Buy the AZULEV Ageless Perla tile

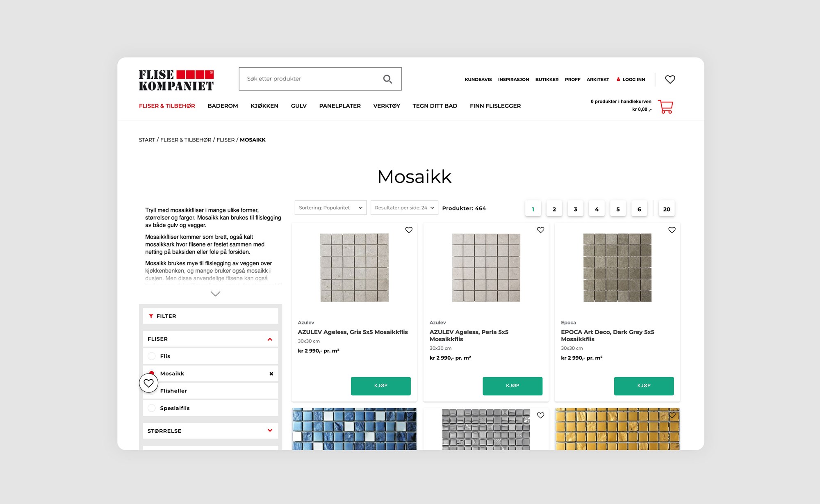point(512,386)
